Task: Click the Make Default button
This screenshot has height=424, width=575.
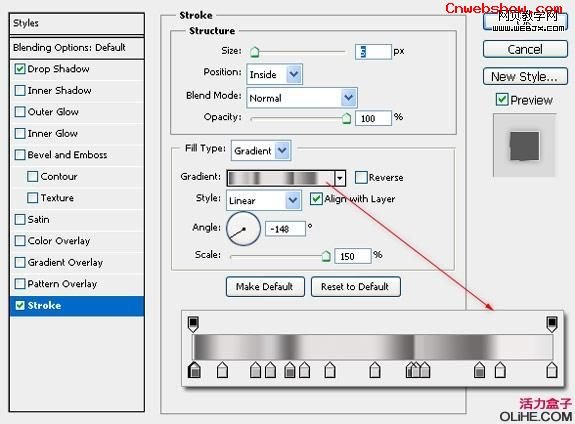Action: (x=265, y=286)
